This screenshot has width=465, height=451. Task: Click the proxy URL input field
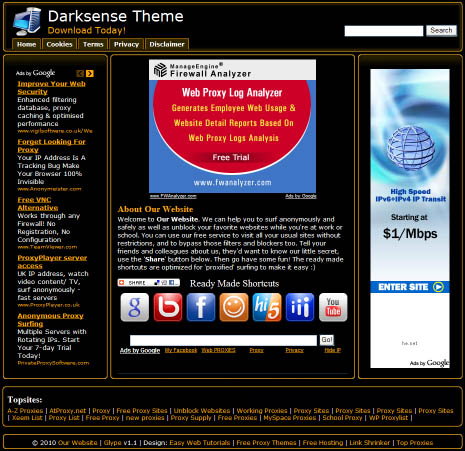point(223,340)
